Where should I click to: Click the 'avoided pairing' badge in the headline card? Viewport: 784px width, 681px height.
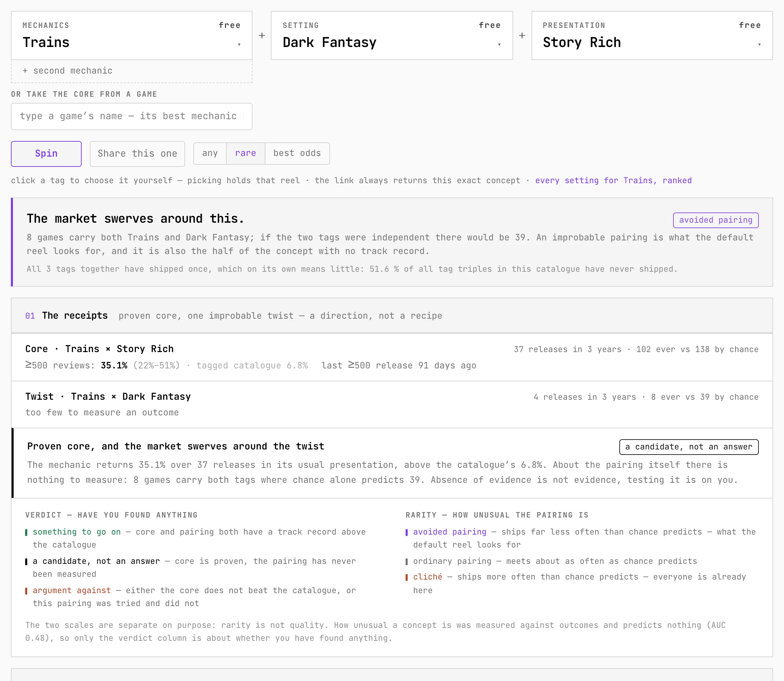(716, 220)
